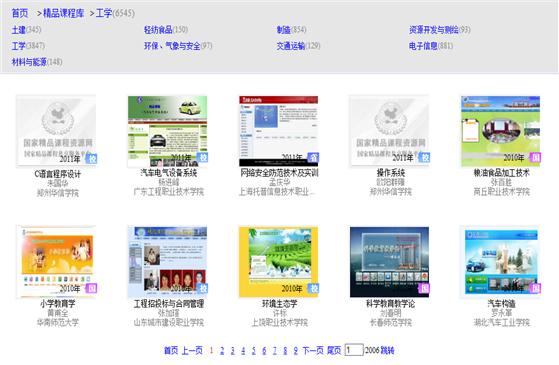Open the 操作系统 placeholder thumbnail
Viewport: 559px width, 365px height.
click(389, 131)
